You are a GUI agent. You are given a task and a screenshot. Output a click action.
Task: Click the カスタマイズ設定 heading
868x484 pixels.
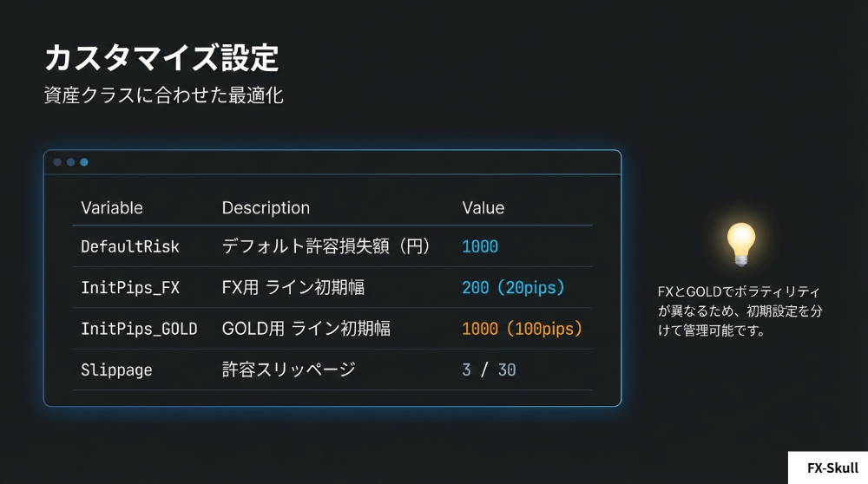(x=161, y=58)
